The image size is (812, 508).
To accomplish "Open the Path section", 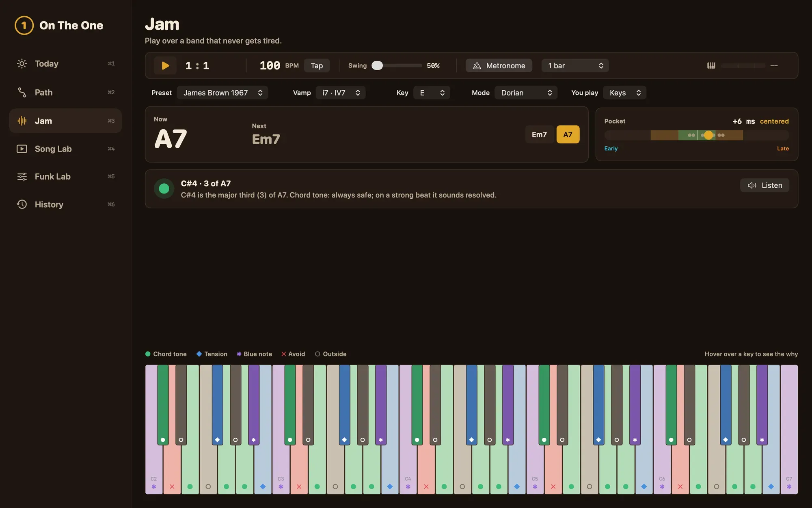I will (x=65, y=92).
